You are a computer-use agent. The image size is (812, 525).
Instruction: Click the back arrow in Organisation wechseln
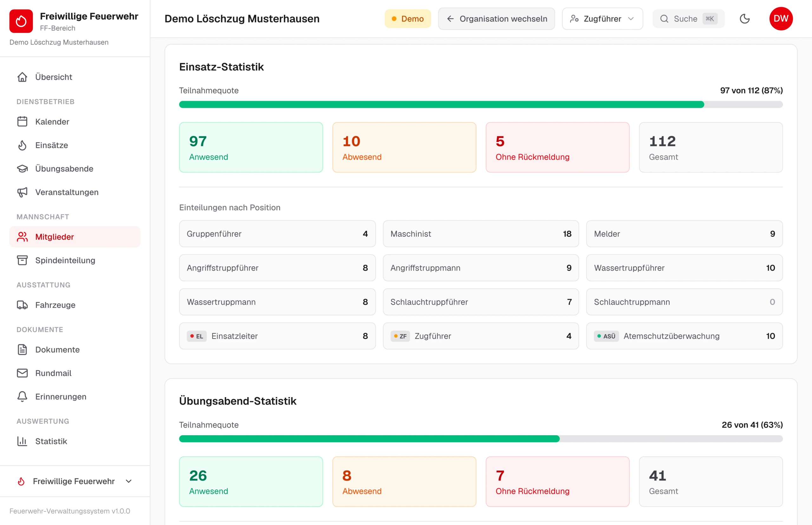(x=450, y=19)
